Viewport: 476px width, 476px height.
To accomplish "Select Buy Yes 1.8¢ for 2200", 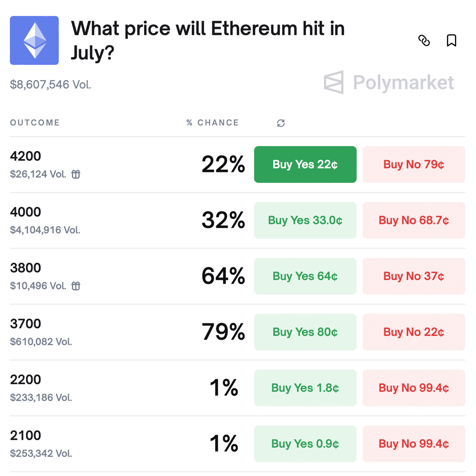I will pos(305,388).
